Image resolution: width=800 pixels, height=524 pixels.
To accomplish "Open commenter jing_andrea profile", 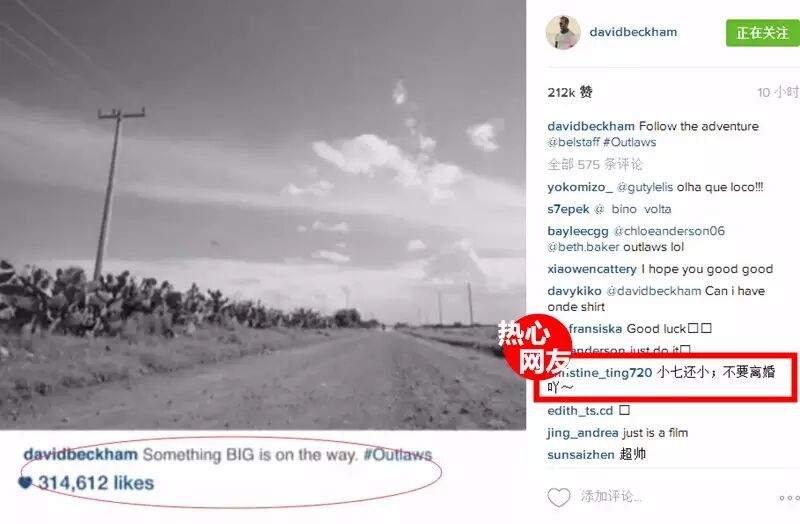I will click(x=583, y=433).
